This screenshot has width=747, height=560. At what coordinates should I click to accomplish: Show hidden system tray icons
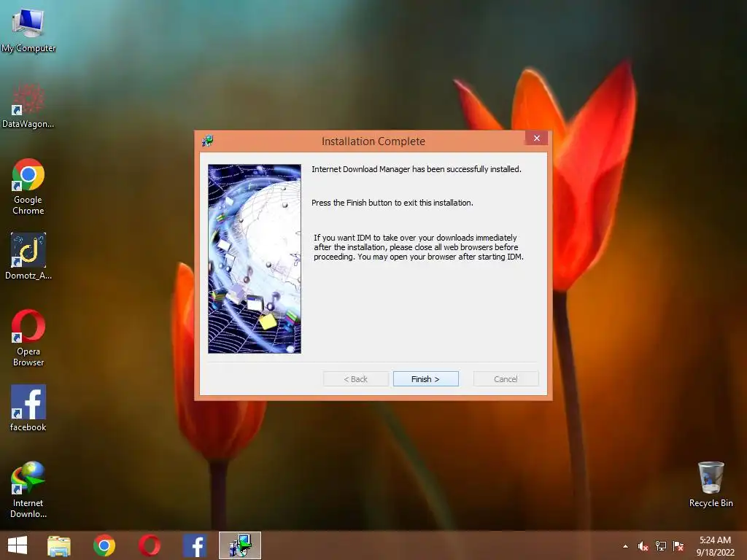click(x=625, y=546)
